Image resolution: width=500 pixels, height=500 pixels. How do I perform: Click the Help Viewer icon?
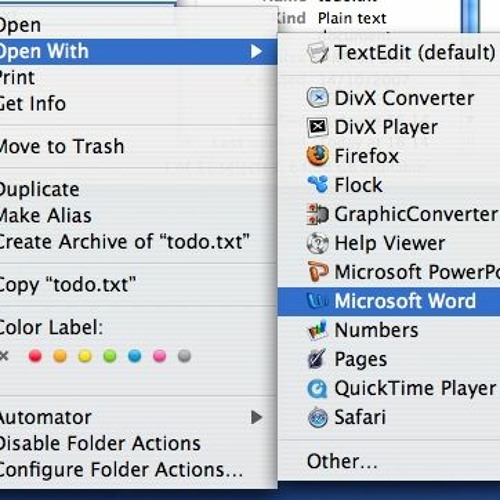[317, 243]
